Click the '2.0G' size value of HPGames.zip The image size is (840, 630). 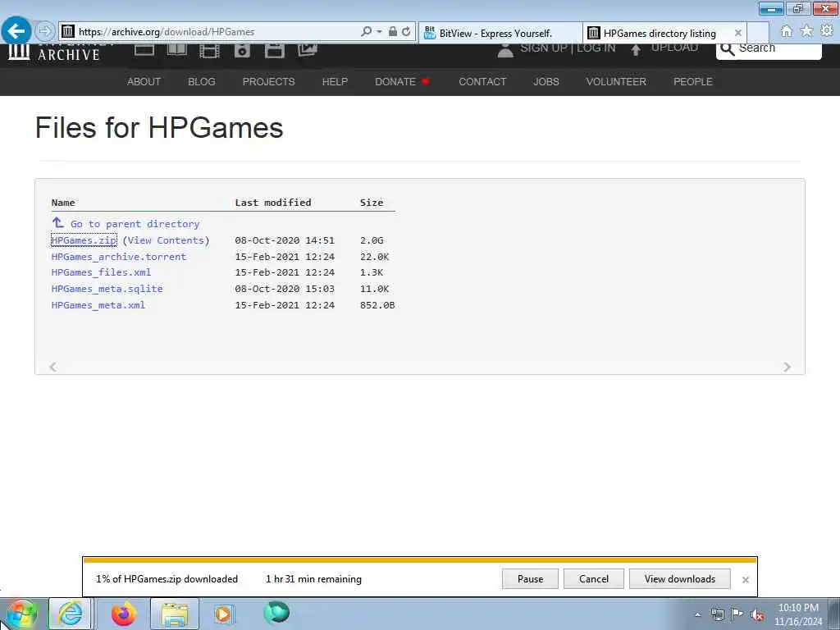click(372, 240)
